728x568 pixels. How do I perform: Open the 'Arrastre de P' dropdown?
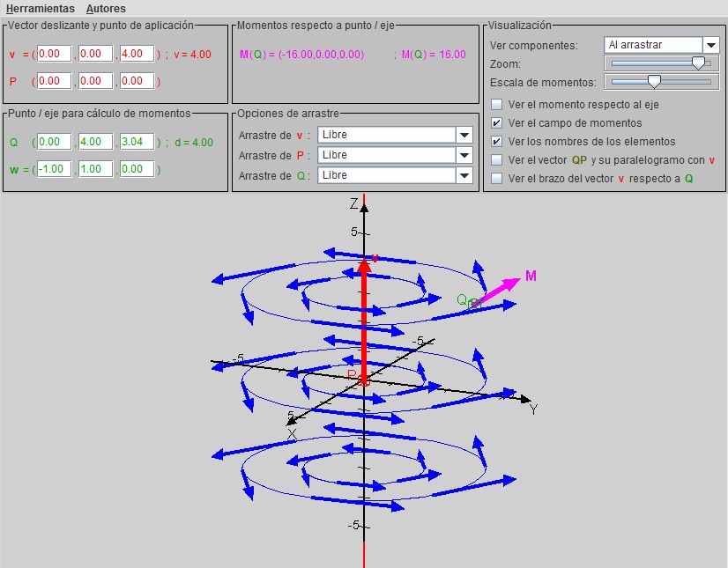pyautogui.click(x=464, y=155)
